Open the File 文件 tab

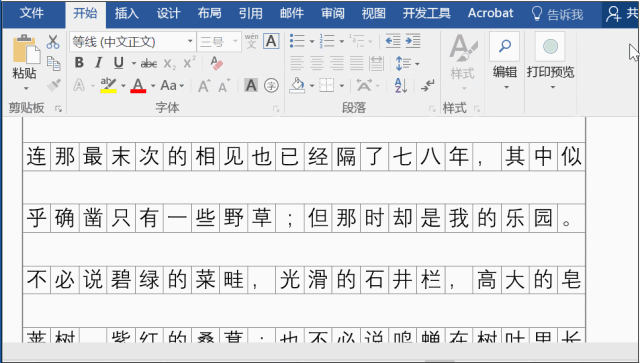click(x=32, y=13)
